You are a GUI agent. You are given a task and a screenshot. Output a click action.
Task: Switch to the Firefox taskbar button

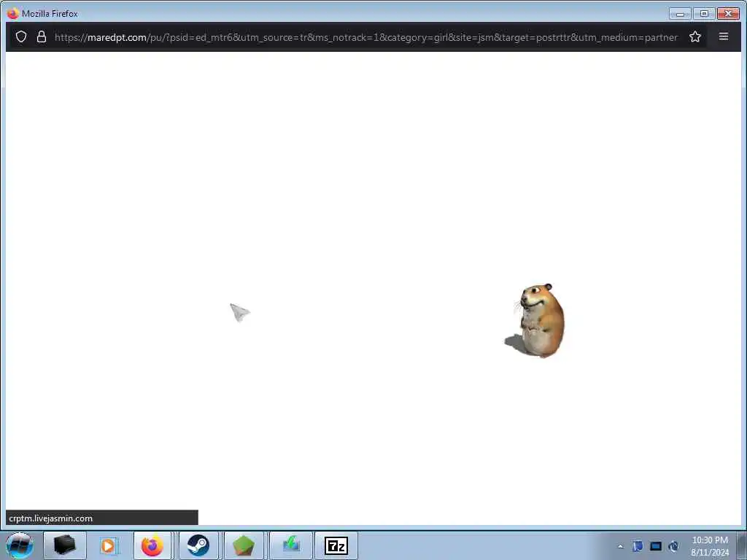[152, 545]
